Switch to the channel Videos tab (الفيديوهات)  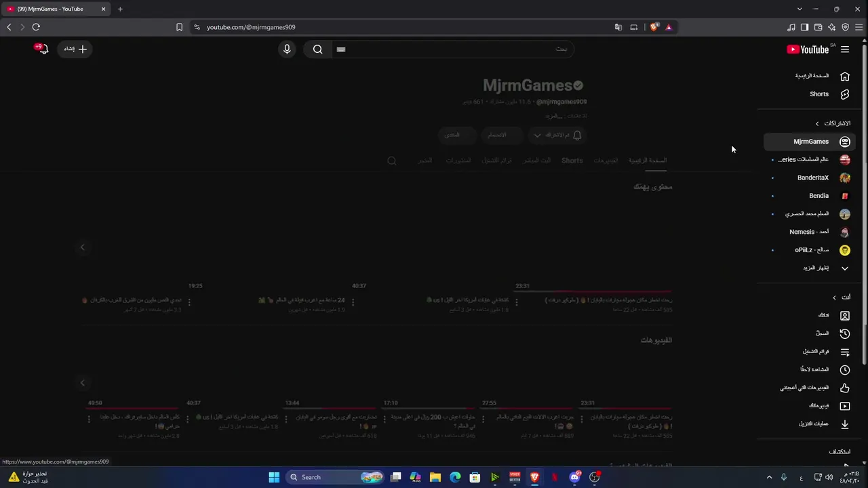click(x=606, y=161)
